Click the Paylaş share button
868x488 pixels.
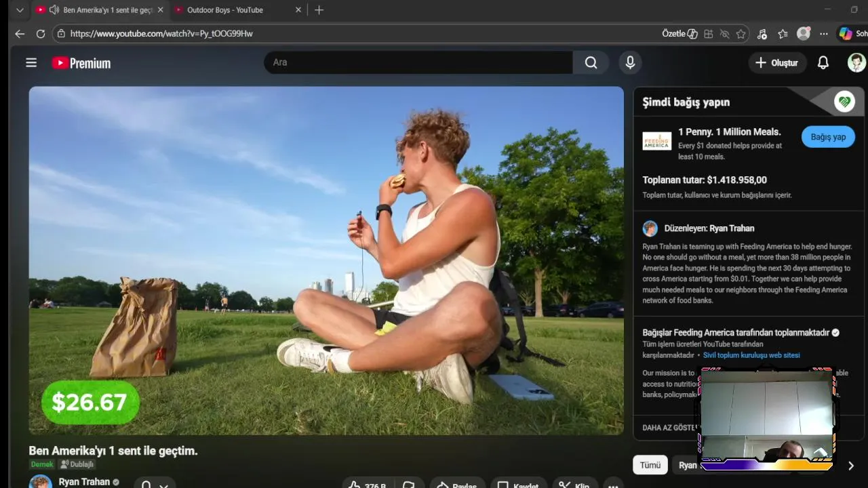458,485
